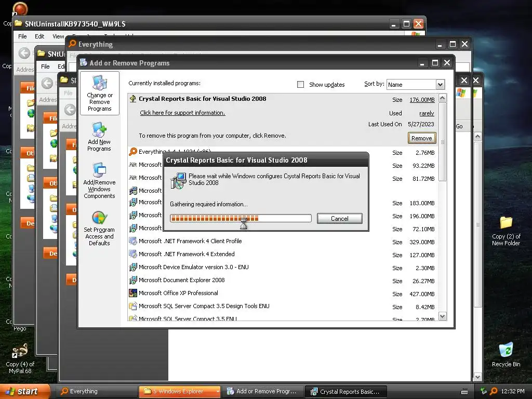Click Microsoft .NET Framework 4 Client Profile icon
This screenshot has width=532, height=399.
pyautogui.click(x=133, y=241)
